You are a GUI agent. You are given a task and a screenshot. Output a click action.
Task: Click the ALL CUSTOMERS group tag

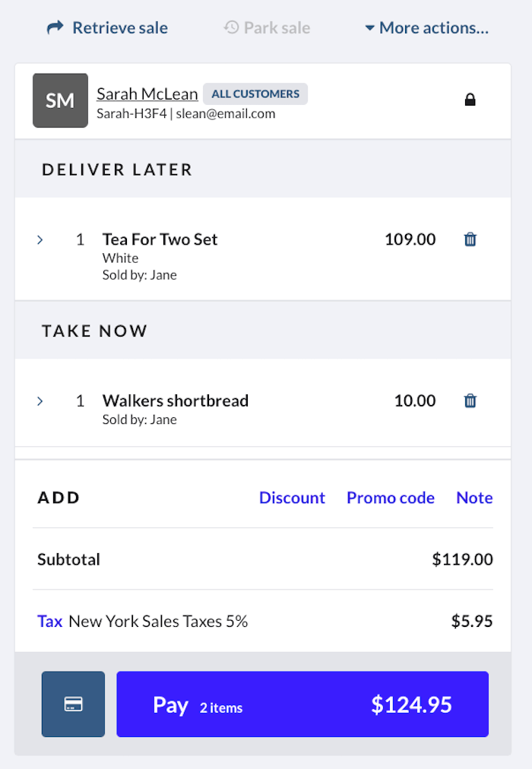pyautogui.click(x=255, y=94)
